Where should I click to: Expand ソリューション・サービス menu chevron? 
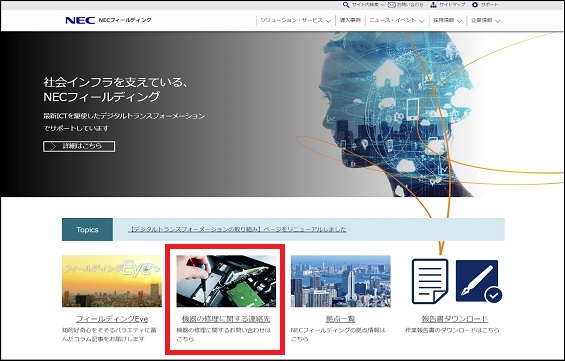[328, 21]
